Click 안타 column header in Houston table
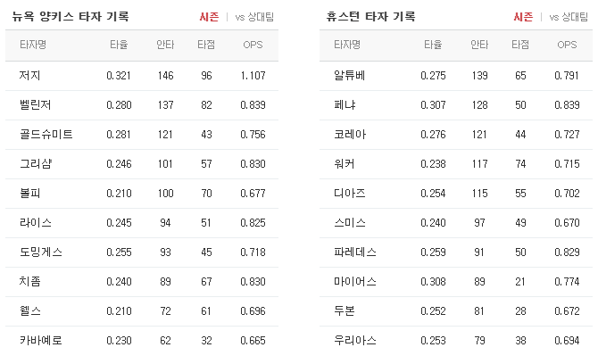Viewport: 598px width, 364px height. coord(479,45)
